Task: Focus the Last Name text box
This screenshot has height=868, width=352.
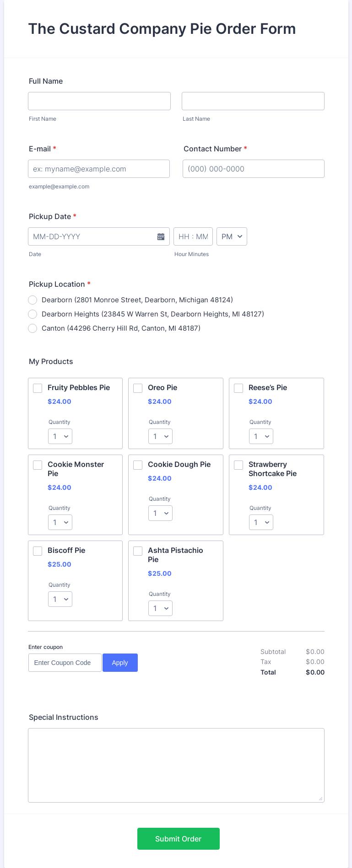Action: (253, 101)
